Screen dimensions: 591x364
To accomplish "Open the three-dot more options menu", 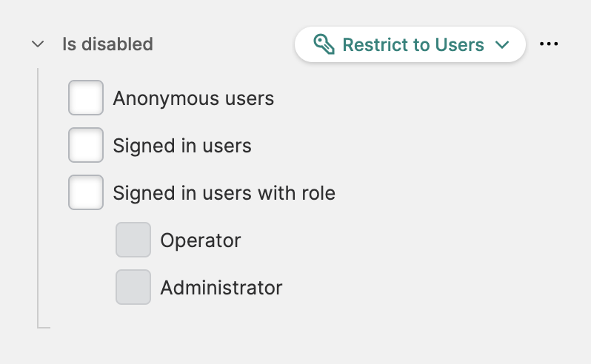I will (x=549, y=44).
